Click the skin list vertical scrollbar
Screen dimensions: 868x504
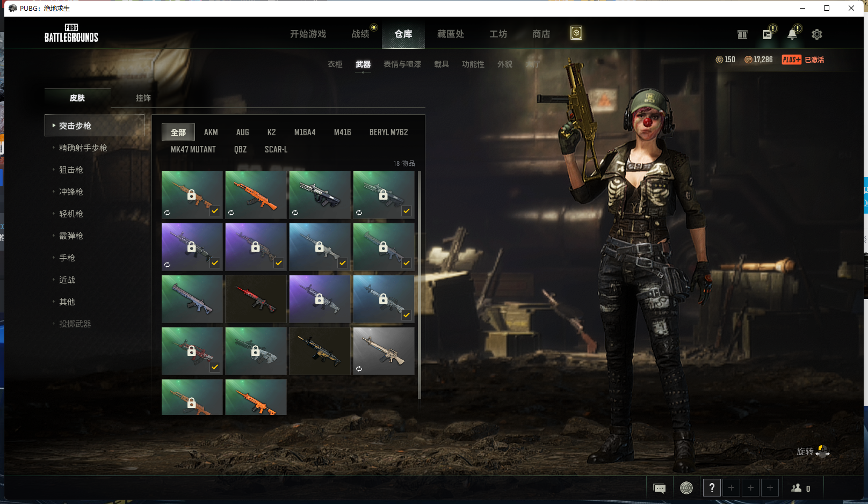coord(419,284)
